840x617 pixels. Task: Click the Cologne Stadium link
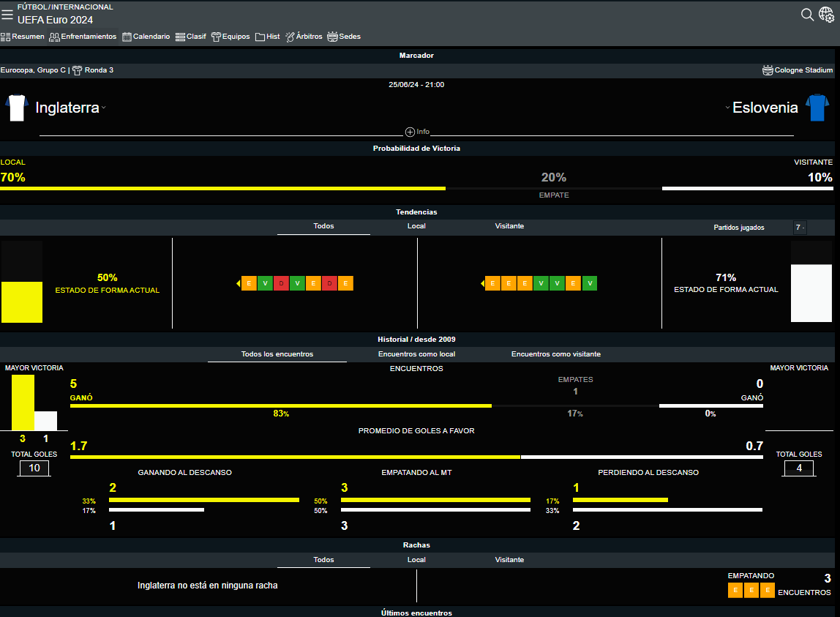click(x=798, y=70)
